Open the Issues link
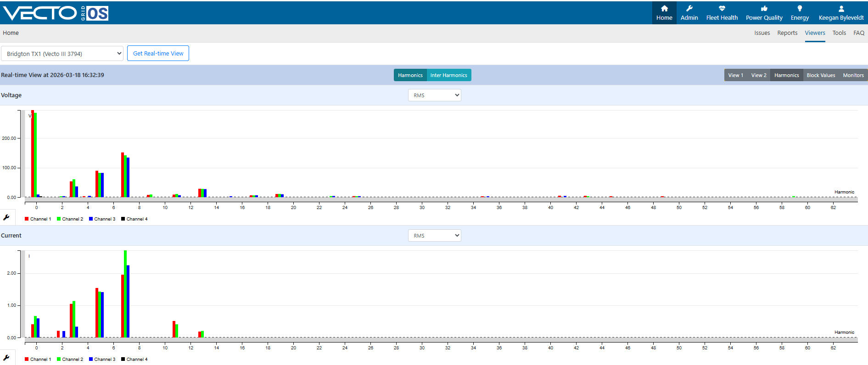868x365 pixels. point(762,33)
